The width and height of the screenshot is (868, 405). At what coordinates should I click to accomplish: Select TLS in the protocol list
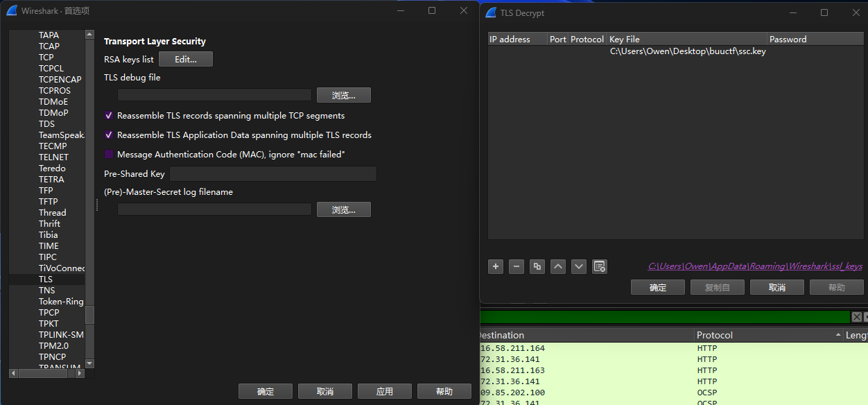(46, 279)
